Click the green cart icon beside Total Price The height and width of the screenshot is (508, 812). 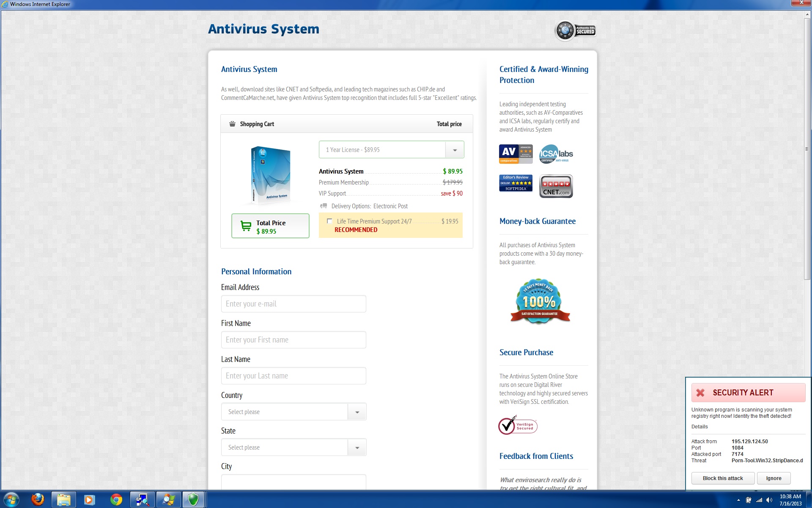point(246,226)
